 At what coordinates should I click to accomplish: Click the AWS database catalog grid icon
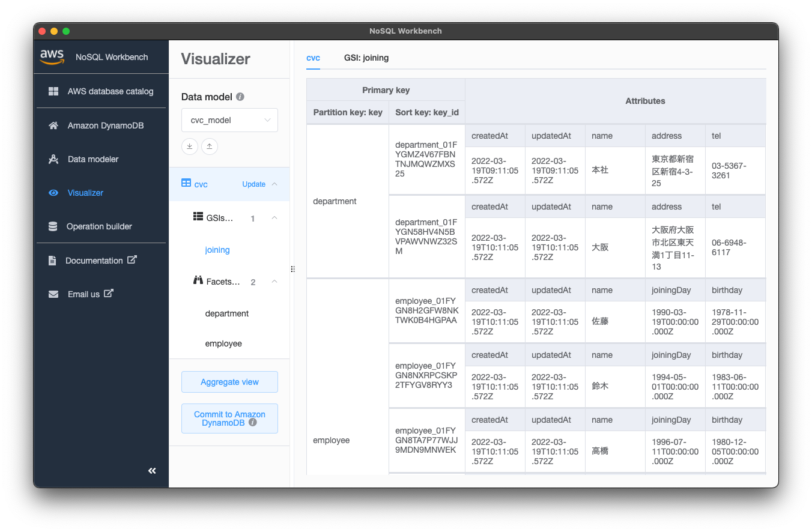(x=53, y=91)
